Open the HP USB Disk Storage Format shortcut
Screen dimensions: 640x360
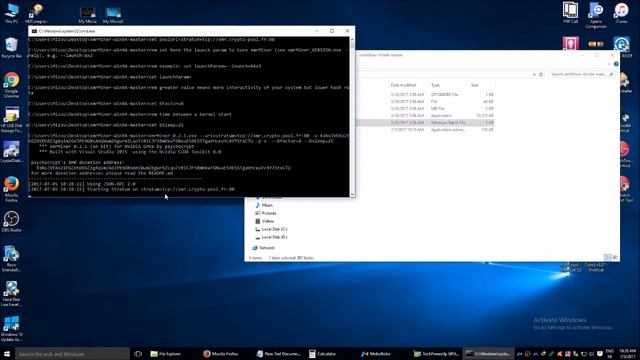pos(11,119)
